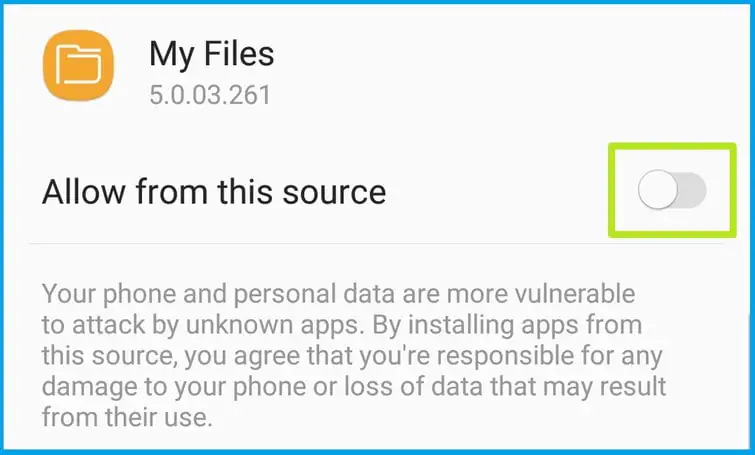Click the warning line starting "this source, you agree"
This screenshot has height=455, width=755.
(x=352, y=355)
